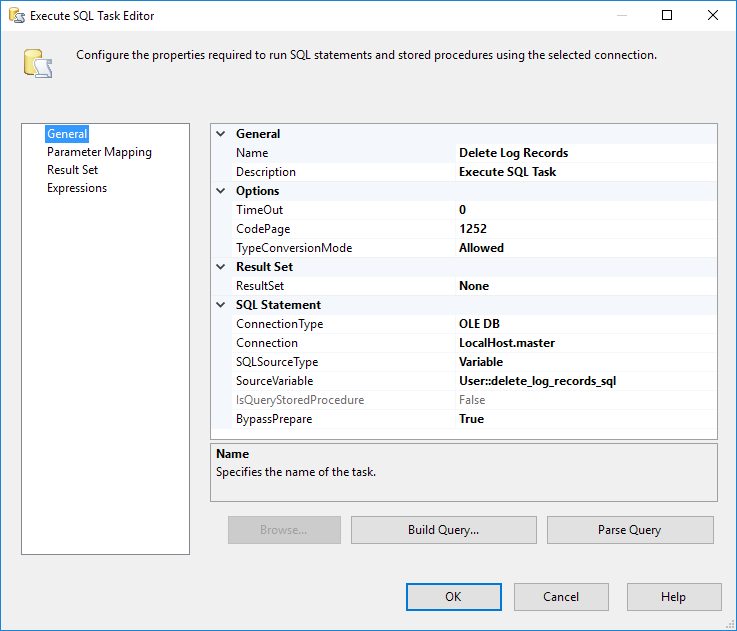Click the Build Query... button
737x631 pixels.
tap(444, 530)
